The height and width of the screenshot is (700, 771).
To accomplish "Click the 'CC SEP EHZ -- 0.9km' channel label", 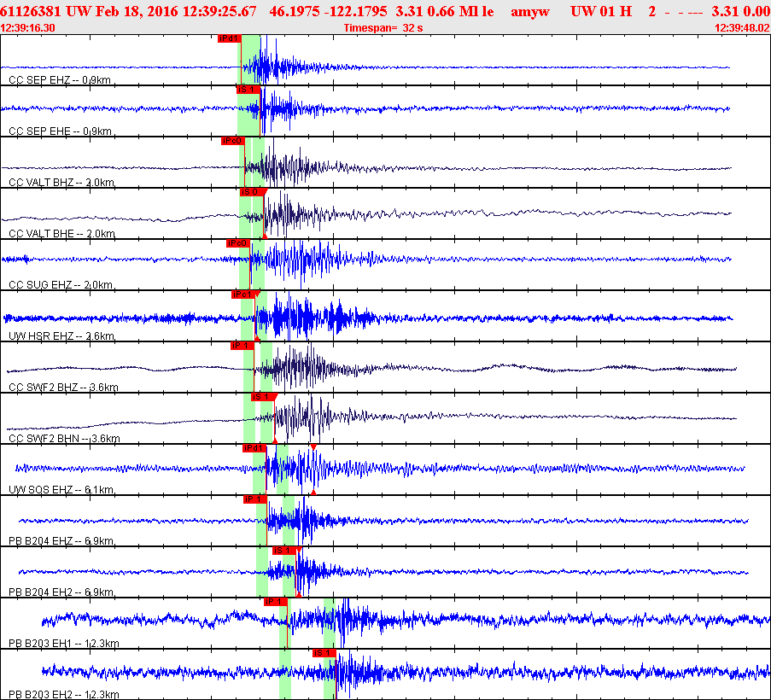I will [x=60, y=80].
